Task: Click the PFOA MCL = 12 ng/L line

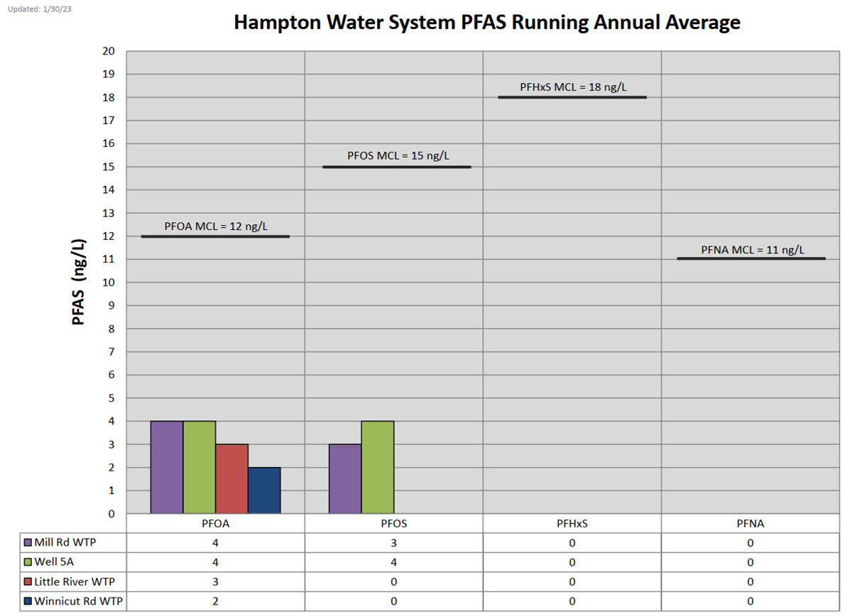Action: [214, 236]
